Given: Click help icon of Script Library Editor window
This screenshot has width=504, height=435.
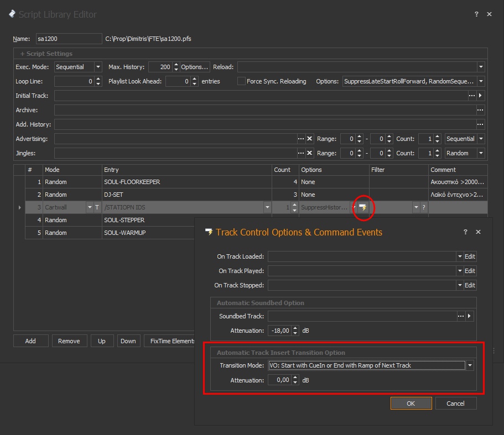Looking at the screenshot, I should [476, 14].
